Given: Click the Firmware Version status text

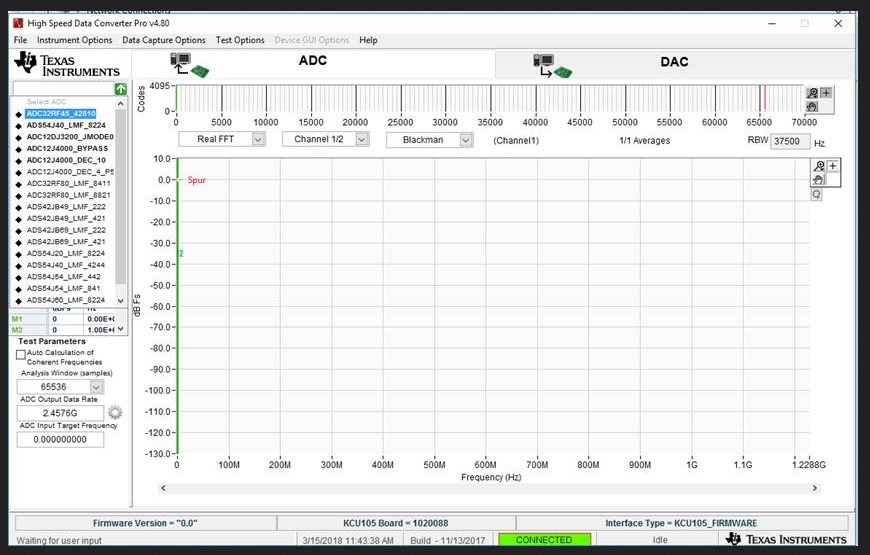Looking at the screenshot, I should click(x=145, y=523).
